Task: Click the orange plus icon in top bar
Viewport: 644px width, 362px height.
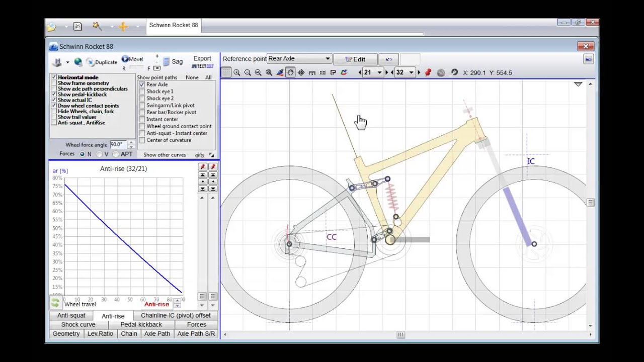Action: [123, 26]
